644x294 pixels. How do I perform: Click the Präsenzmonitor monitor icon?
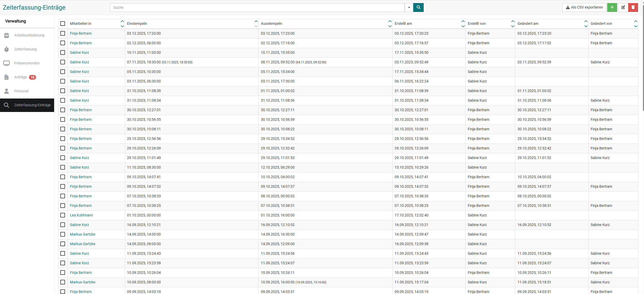point(6,63)
